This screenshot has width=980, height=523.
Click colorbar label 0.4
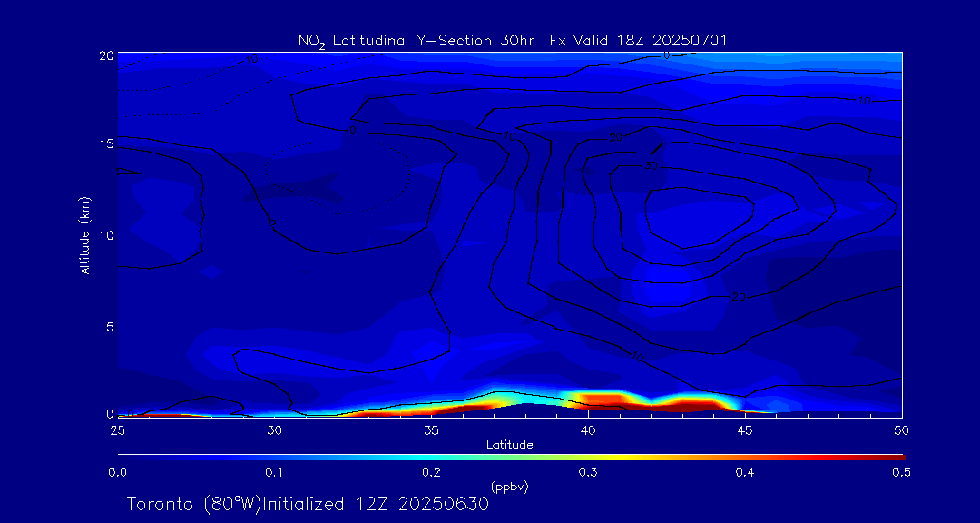click(745, 473)
